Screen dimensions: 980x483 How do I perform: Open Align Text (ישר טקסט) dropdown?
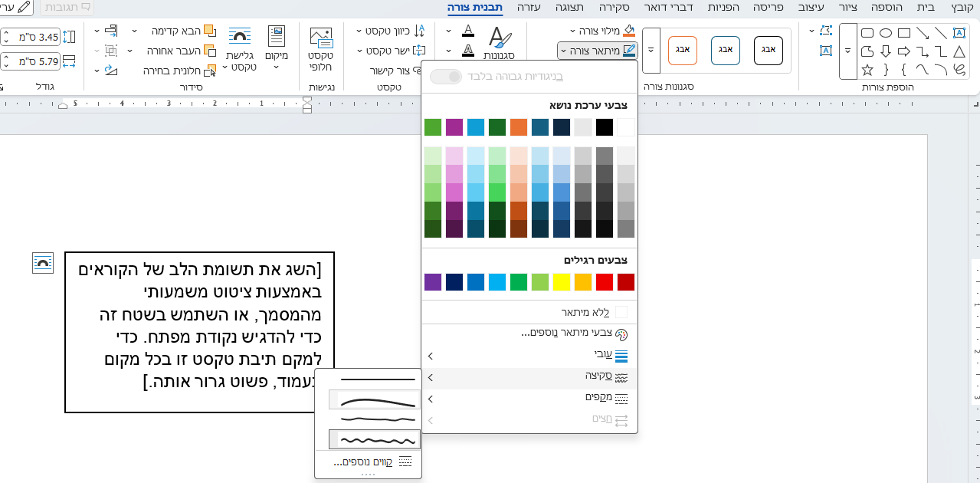pyautogui.click(x=360, y=51)
